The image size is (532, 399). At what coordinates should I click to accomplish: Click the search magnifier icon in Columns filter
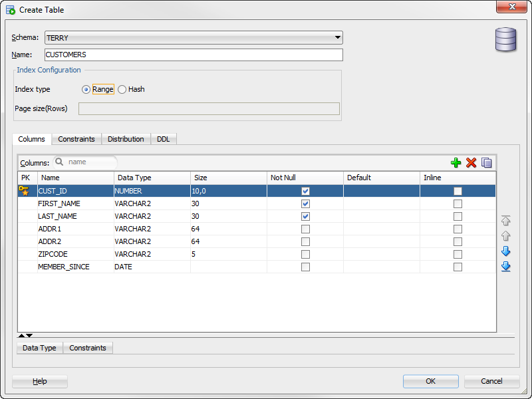59,162
